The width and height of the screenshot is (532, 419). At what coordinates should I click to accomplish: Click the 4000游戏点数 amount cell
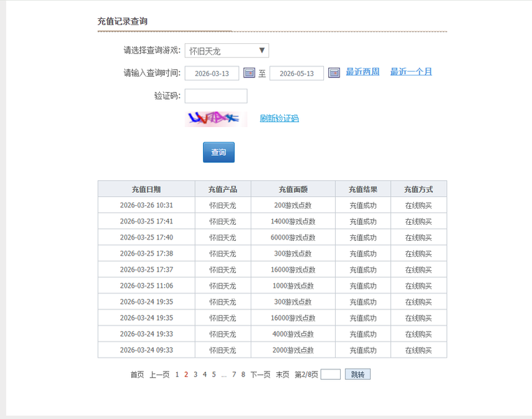coord(293,335)
